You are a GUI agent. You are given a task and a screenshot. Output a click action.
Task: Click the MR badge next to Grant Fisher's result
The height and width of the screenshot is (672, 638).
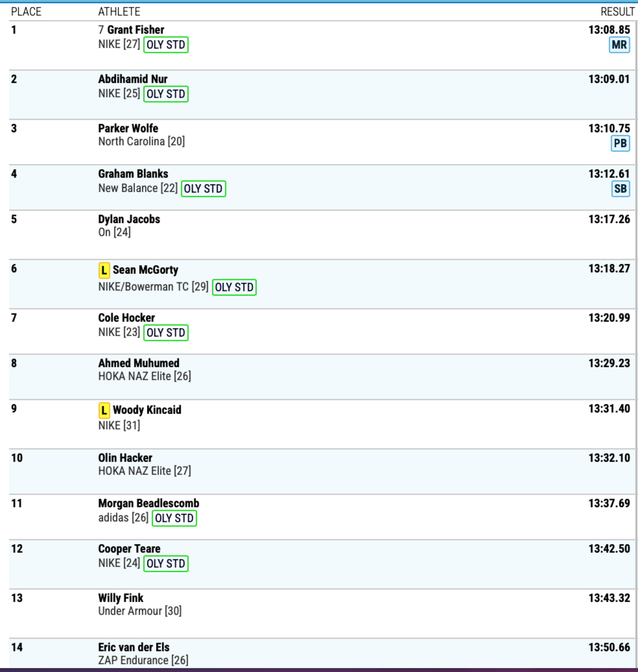619,45
